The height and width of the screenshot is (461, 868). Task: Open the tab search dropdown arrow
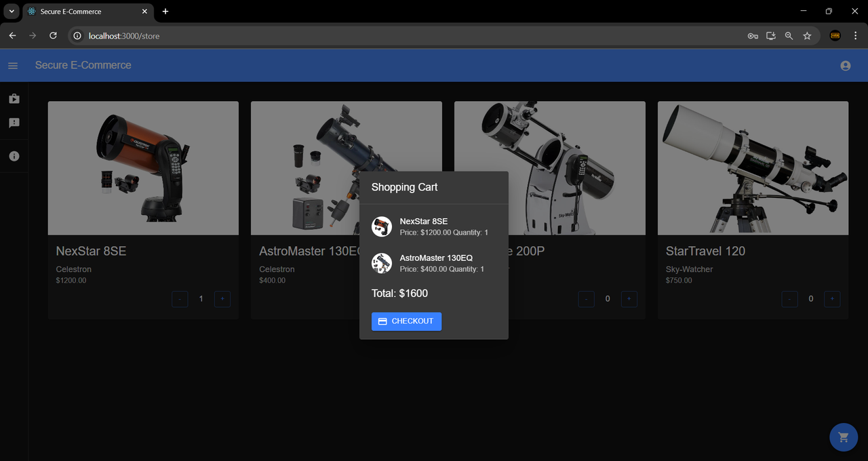pos(12,12)
